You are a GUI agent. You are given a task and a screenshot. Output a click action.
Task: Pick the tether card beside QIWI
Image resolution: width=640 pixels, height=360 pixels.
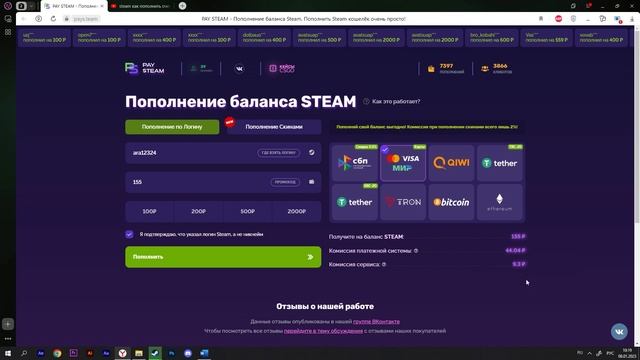500,163
